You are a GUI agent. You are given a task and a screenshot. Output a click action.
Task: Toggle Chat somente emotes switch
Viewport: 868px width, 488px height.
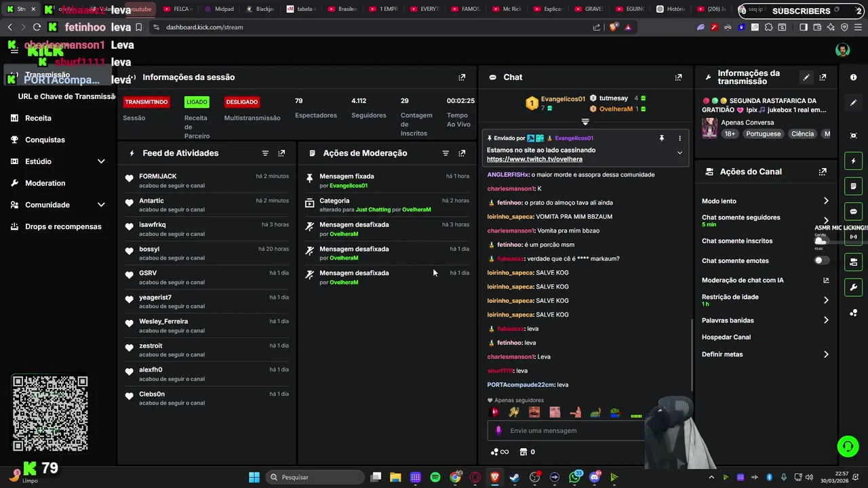pos(821,260)
